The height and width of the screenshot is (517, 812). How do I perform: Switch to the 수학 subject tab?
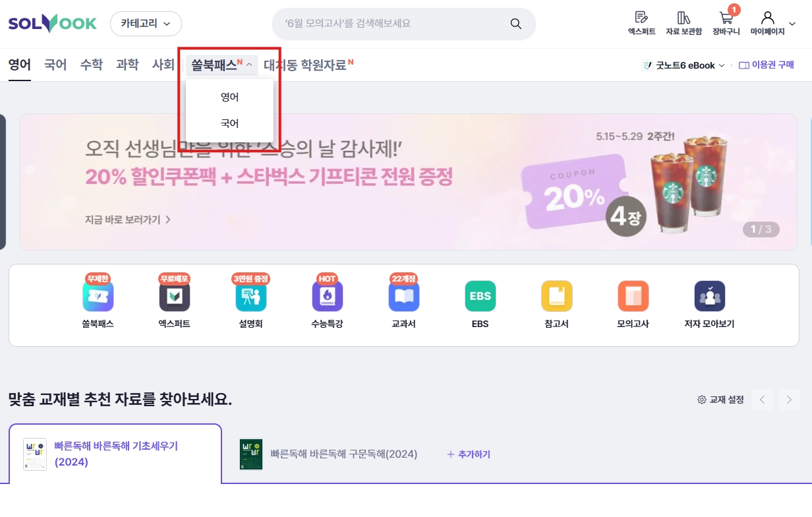tap(92, 65)
